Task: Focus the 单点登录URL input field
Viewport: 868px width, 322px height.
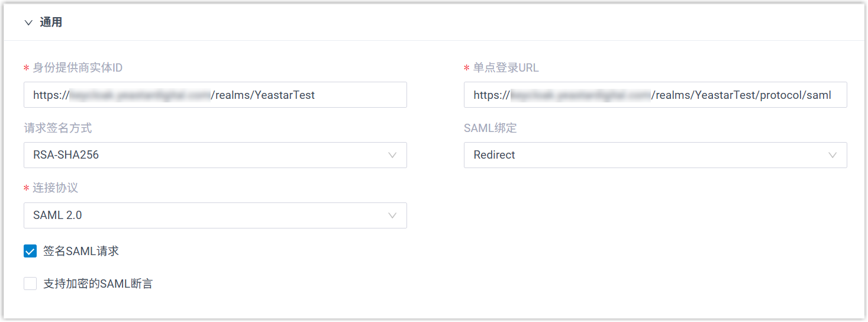Action: pyautogui.click(x=655, y=95)
